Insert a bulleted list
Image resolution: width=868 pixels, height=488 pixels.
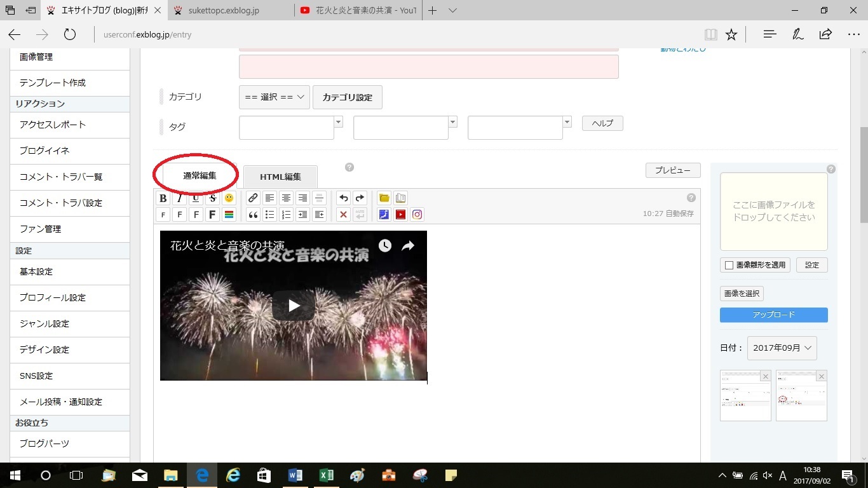[x=270, y=215]
